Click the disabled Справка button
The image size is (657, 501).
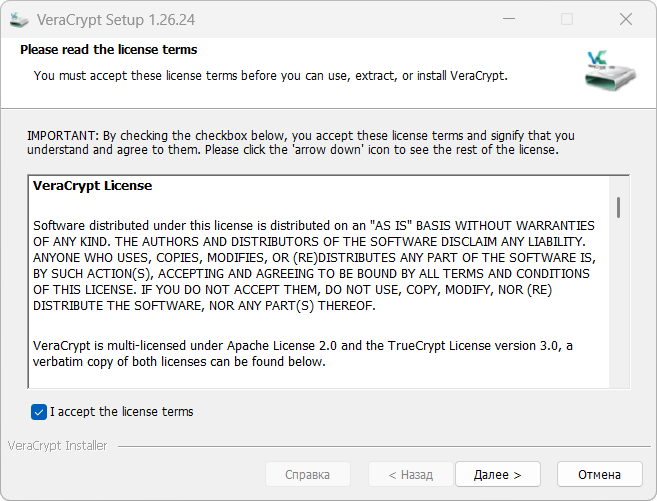pos(308,474)
